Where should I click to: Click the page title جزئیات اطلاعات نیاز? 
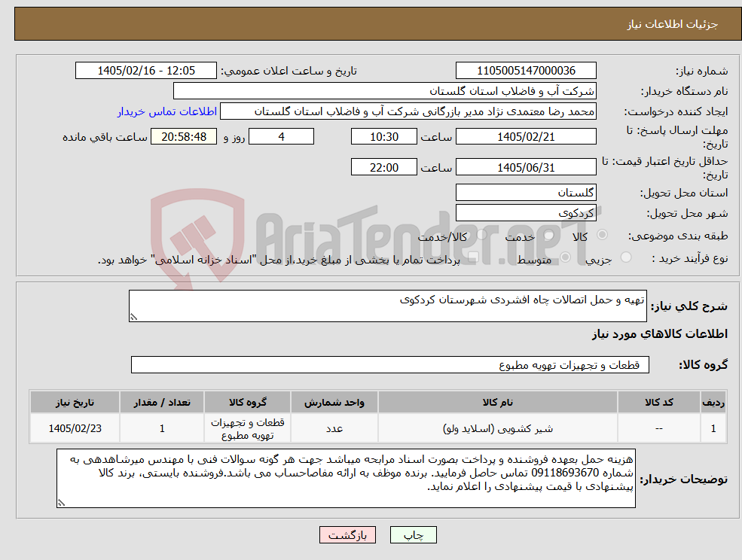tap(673, 24)
